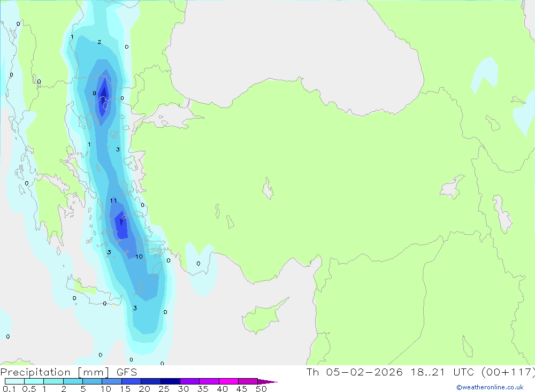Click the legend label '15'
This screenshot has width=535, height=392.
coord(125,389)
